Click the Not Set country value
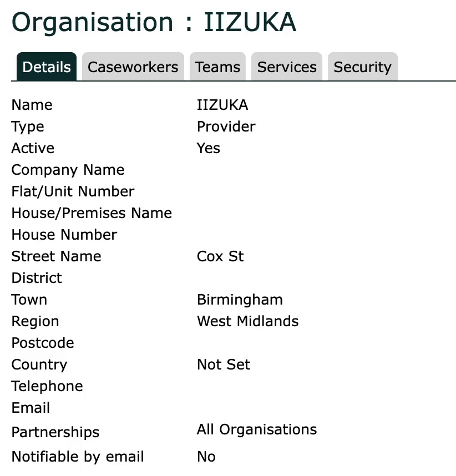 pyautogui.click(x=224, y=364)
